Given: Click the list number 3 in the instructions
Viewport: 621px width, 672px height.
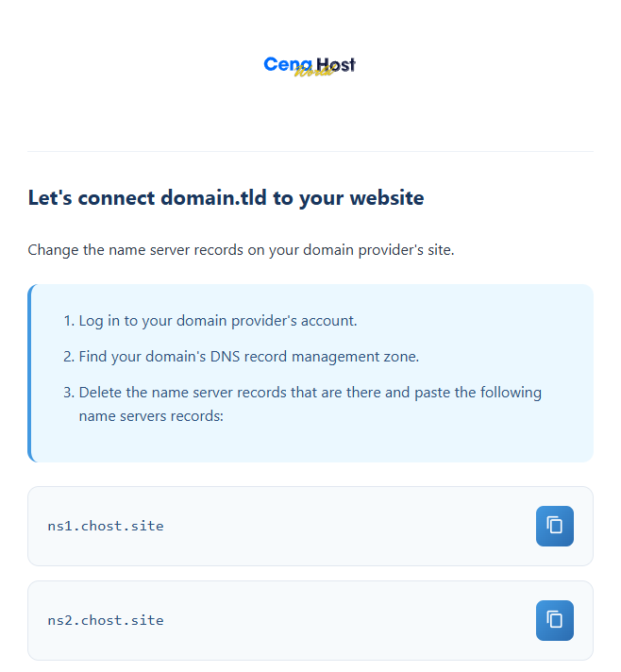Looking at the screenshot, I should pyautogui.click(x=68, y=392).
